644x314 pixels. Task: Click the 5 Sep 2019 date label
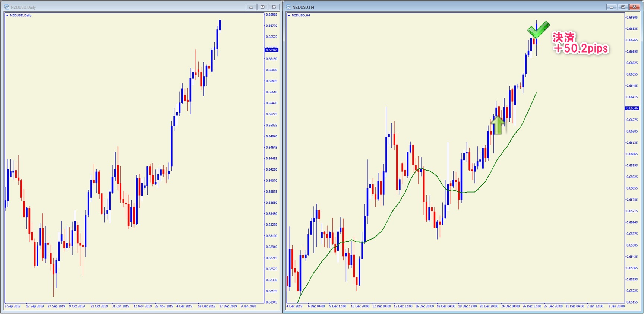click(x=13, y=306)
